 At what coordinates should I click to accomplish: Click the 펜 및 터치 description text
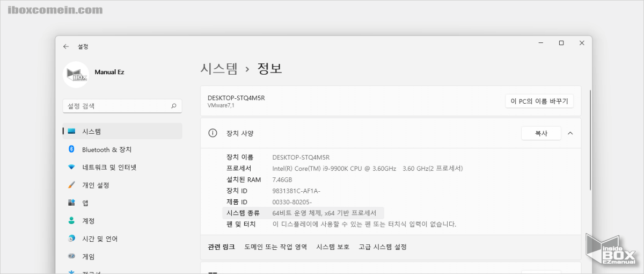pyautogui.click(x=364, y=225)
